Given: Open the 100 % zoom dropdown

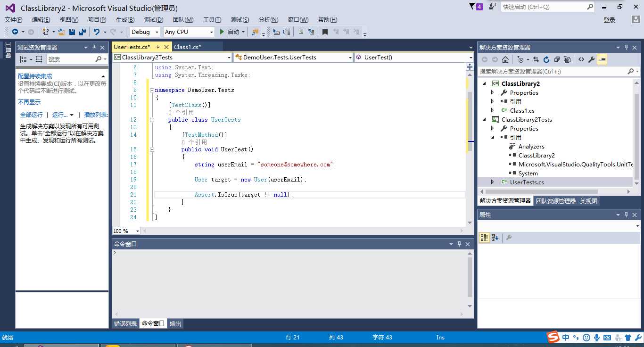Looking at the screenshot, I should [138, 231].
